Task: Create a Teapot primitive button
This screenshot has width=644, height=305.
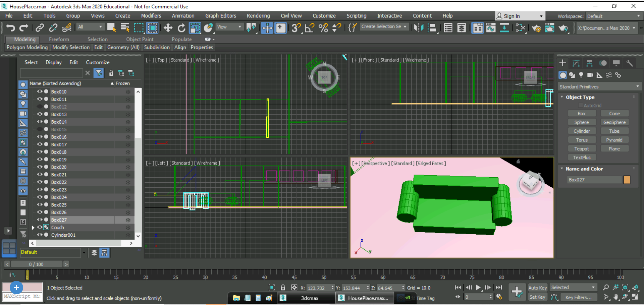Action: 582,148
